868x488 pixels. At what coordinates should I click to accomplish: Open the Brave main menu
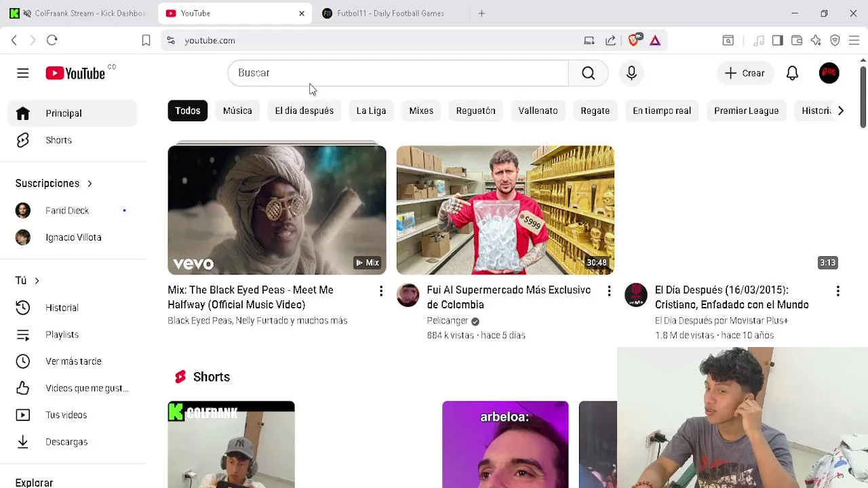(854, 41)
